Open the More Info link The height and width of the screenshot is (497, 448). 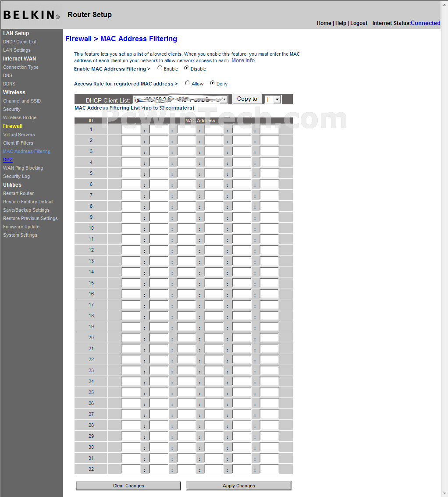[x=243, y=60]
